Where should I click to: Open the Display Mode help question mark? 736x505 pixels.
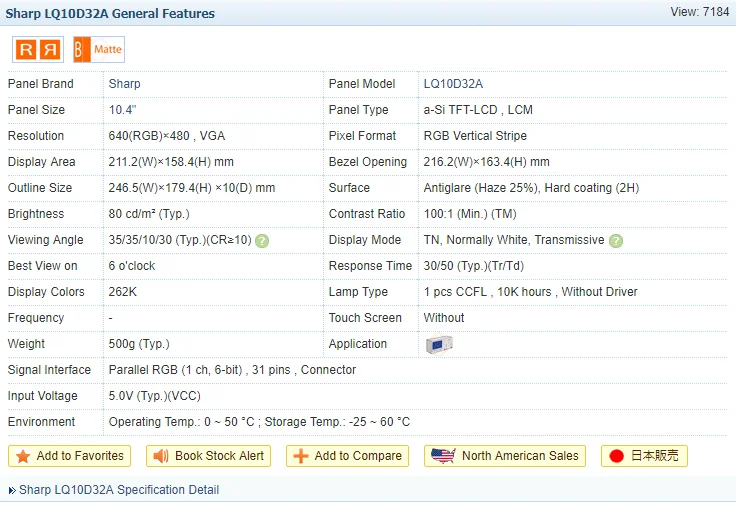(x=616, y=241)
